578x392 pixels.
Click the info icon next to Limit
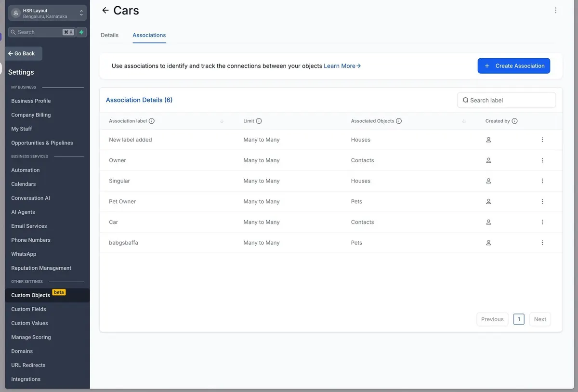pos(259,121)
